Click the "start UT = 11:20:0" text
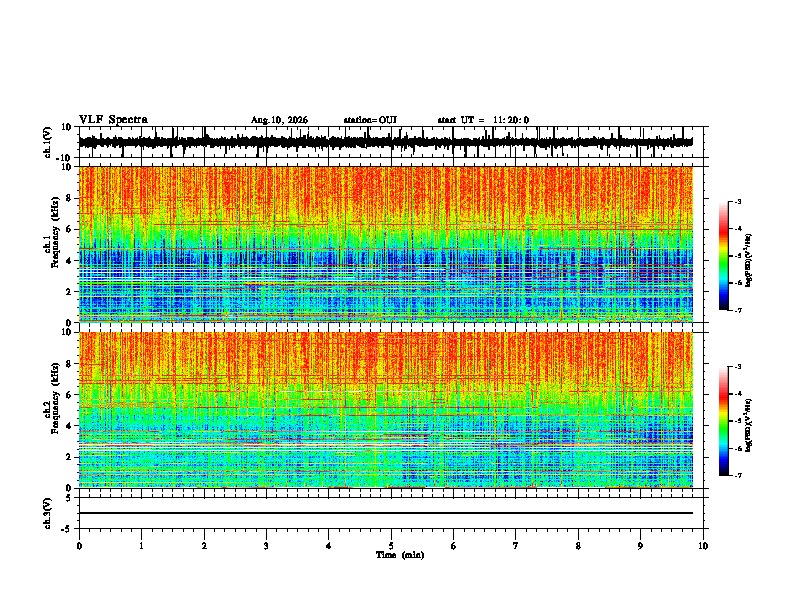The image size is (792, 612). coord(483,120)
